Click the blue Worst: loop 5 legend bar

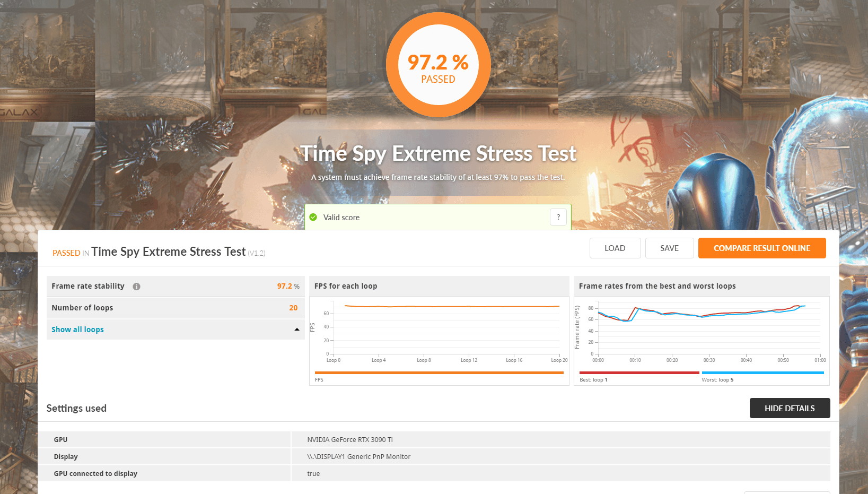(x=762, y=373)
